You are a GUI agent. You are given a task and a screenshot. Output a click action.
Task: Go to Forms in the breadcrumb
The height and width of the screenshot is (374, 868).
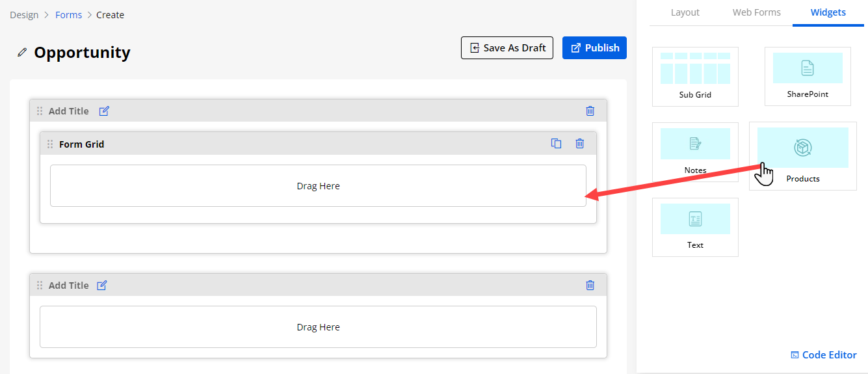68,15
